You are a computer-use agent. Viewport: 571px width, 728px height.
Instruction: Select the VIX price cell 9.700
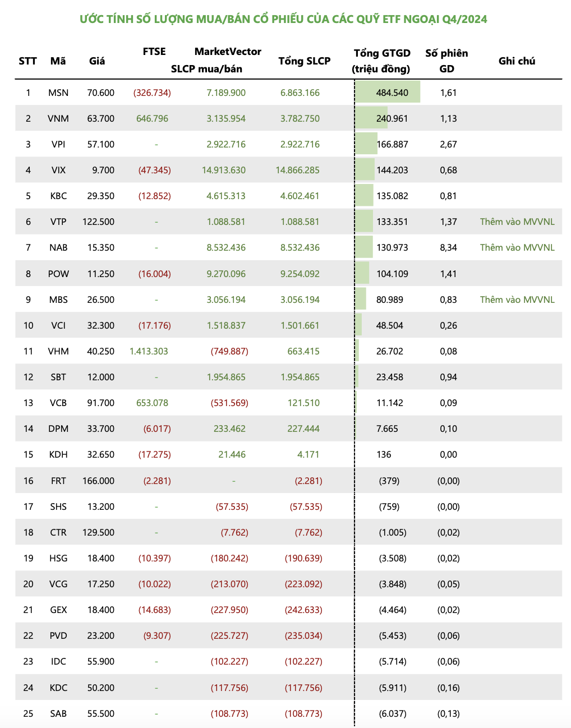tap(103, 170)
